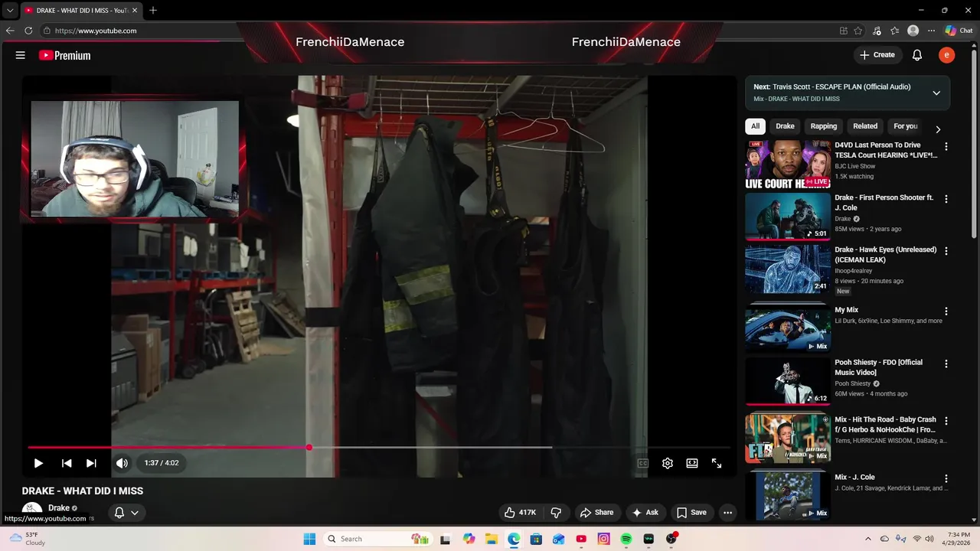Open the favorites list
The image size is (980, 551).
pyautogui.click(x=895, y=31)
